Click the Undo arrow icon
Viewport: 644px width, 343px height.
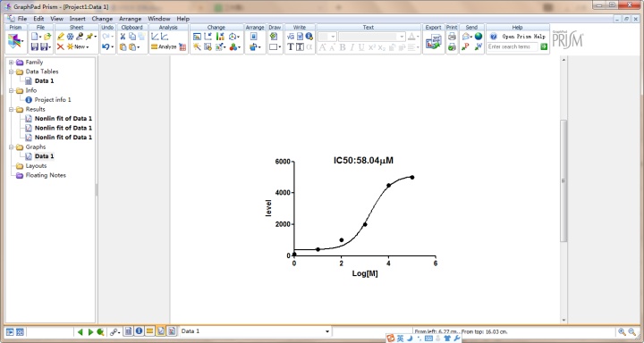106,46
